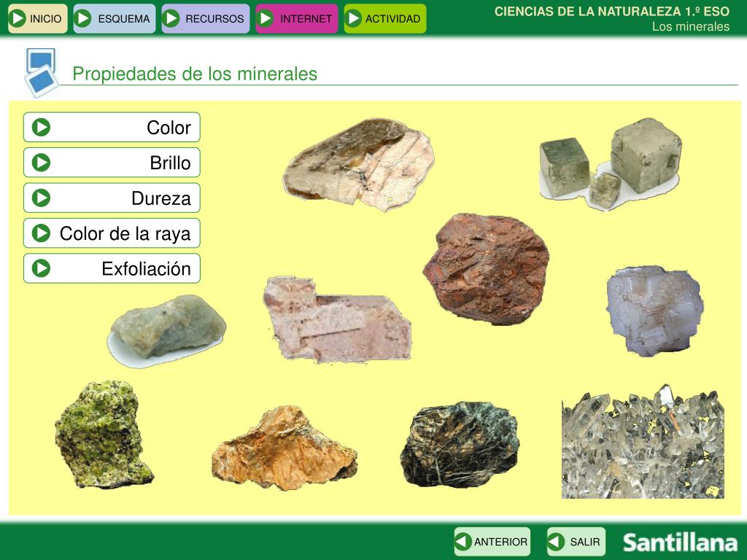Screen dimensions: 747x560
Task: Switch to the ESQUEMA tab
Action: pos(115,18)
